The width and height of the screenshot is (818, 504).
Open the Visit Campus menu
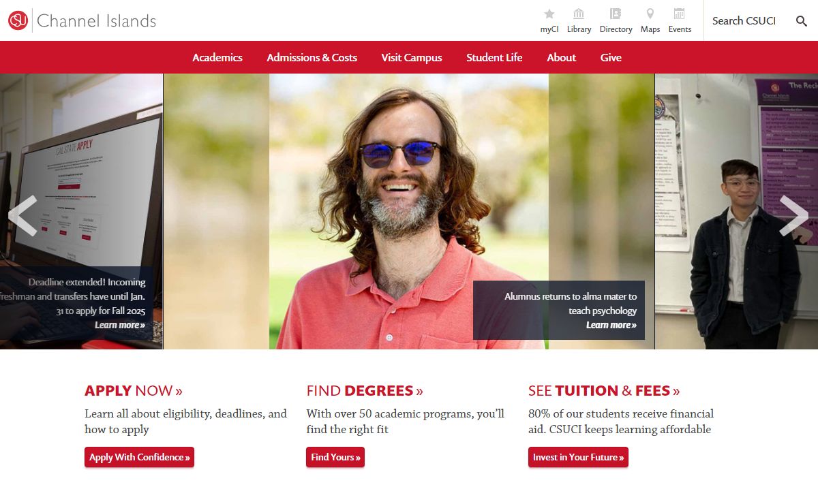[412, 57]
